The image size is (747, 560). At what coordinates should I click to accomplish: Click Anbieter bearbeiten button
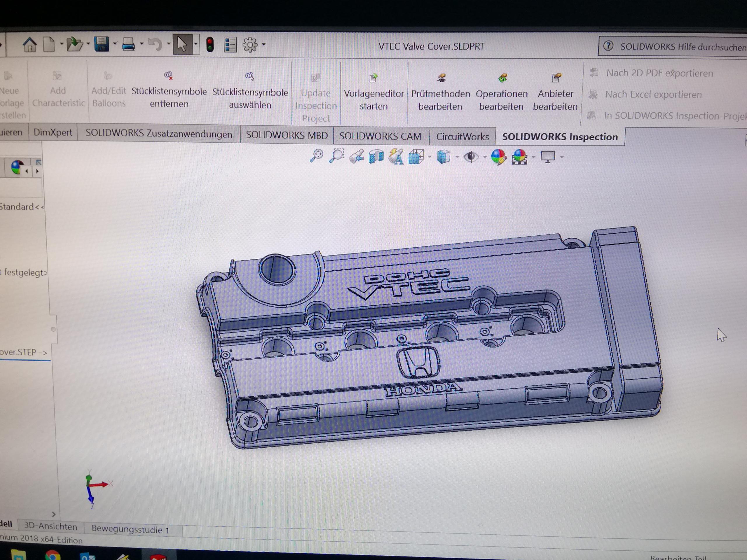pos(555,92)
